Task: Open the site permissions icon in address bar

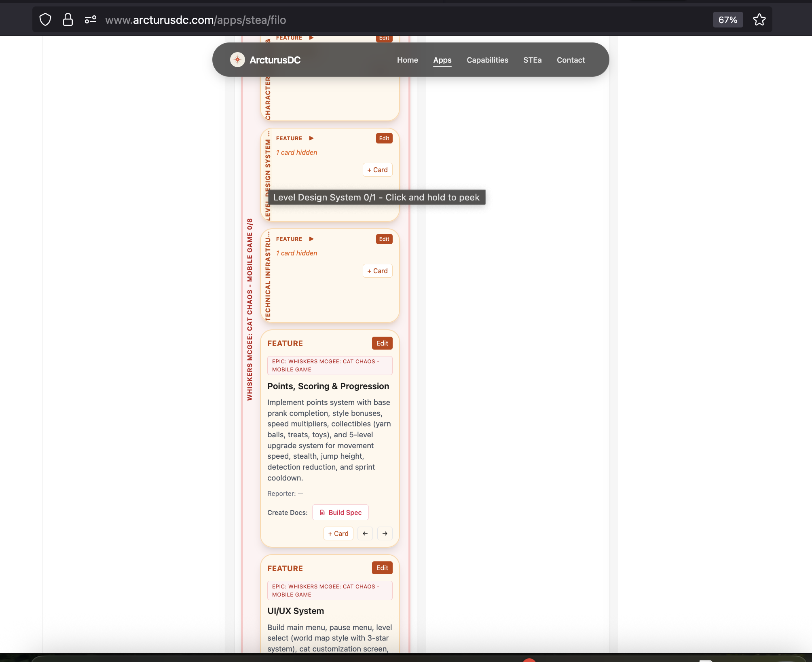Action: pyautogui.click(x=91, y=19)
